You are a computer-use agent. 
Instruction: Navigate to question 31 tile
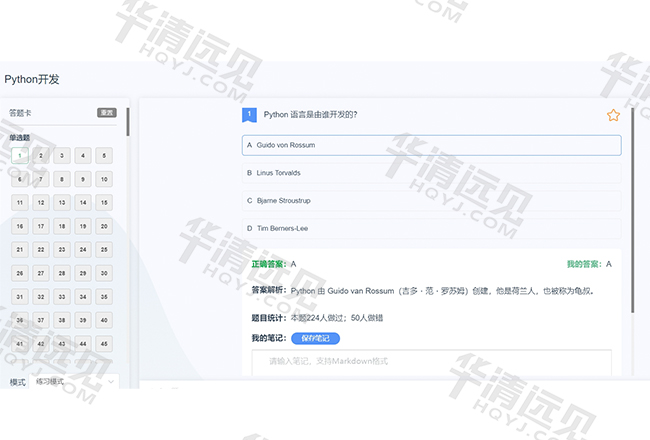[19, 297]
